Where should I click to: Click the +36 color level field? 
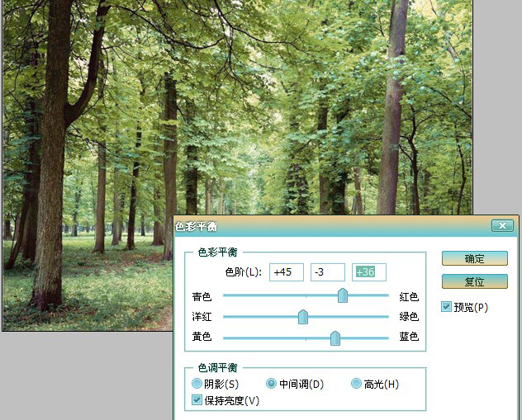pyautogui.click(x=369, y=272)
